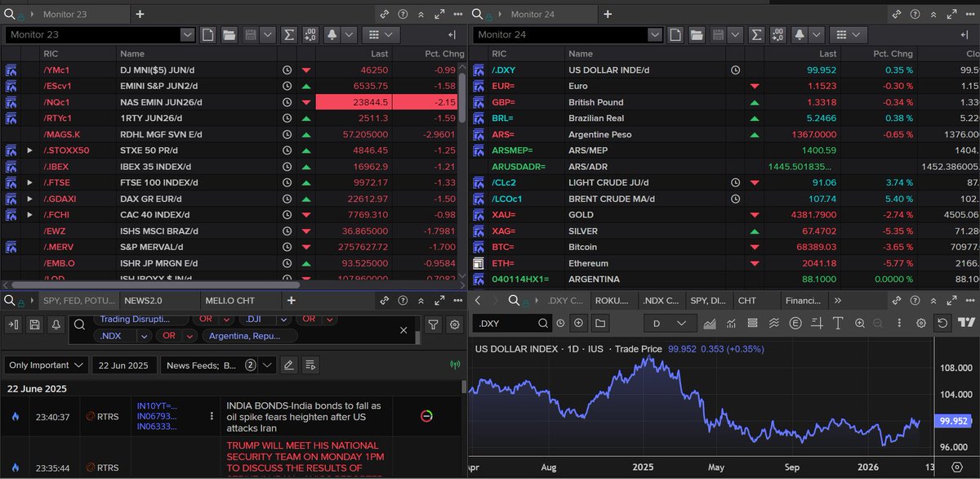Open dropdown on .NDX search chip

click(143, 336)
